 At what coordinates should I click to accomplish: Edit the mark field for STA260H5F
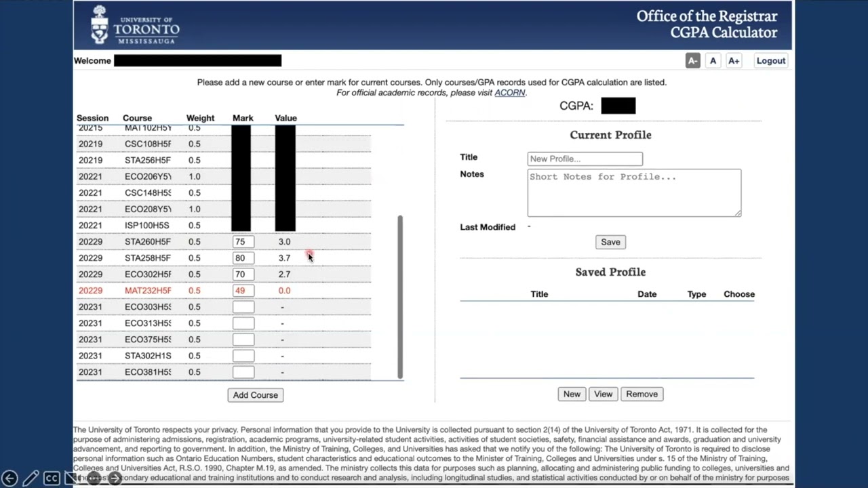coord(243,242)
